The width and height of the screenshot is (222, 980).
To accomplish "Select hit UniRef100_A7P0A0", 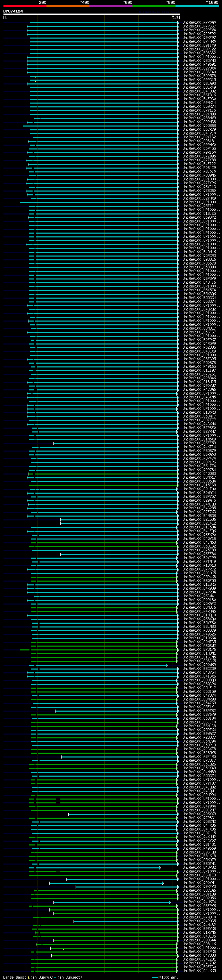I will pos(199,23).
